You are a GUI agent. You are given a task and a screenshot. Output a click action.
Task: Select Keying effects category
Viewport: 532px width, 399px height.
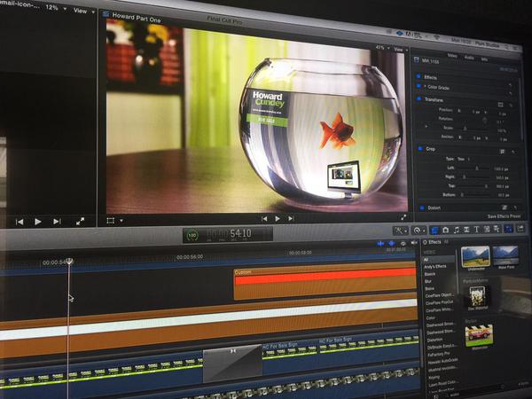tap(434, 377)
